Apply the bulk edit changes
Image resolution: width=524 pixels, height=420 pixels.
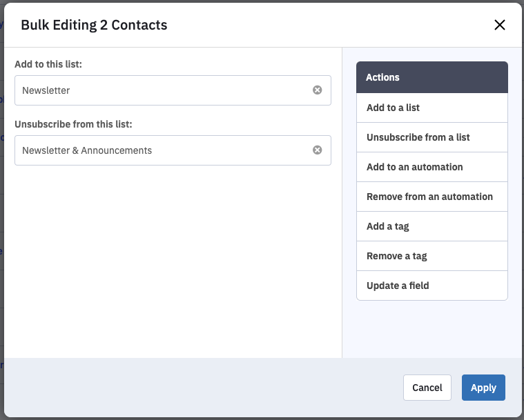tap(483, 388)
